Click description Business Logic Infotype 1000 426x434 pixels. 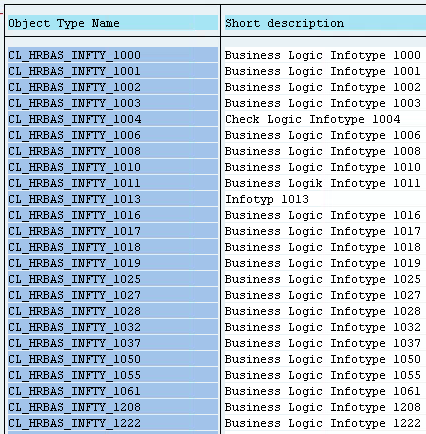323,55
